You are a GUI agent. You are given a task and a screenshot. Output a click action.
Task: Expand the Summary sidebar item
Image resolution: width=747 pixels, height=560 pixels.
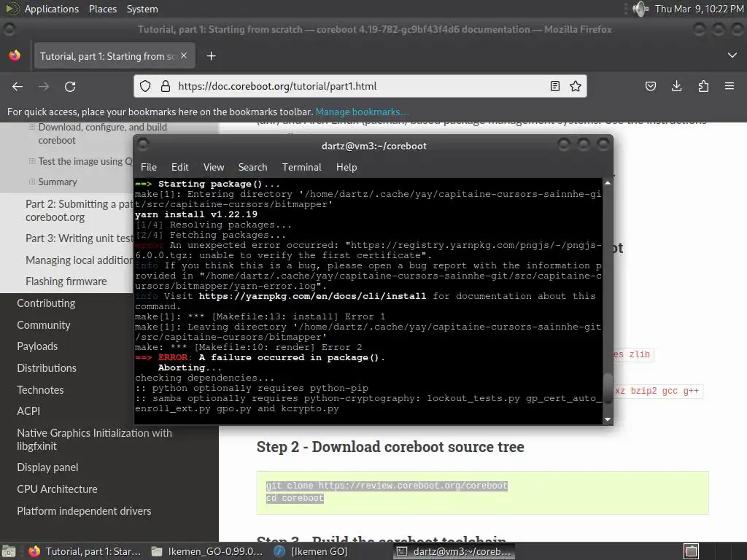pyautogui.click(x=32, y=182)
